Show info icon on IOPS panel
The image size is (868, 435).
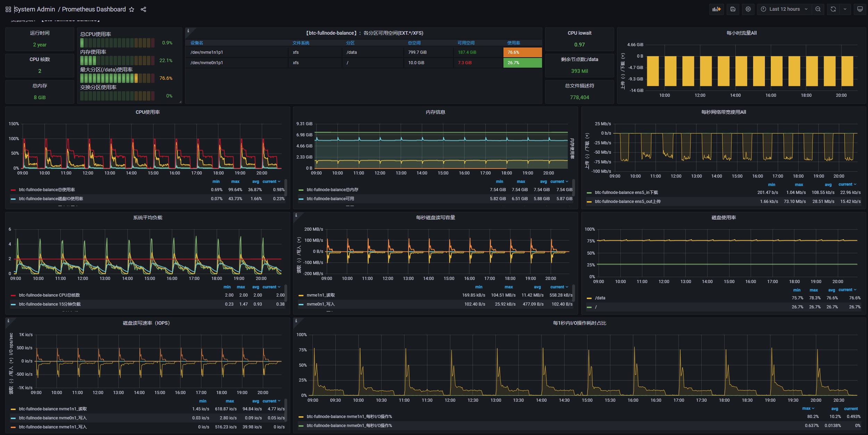pos(8,321)
